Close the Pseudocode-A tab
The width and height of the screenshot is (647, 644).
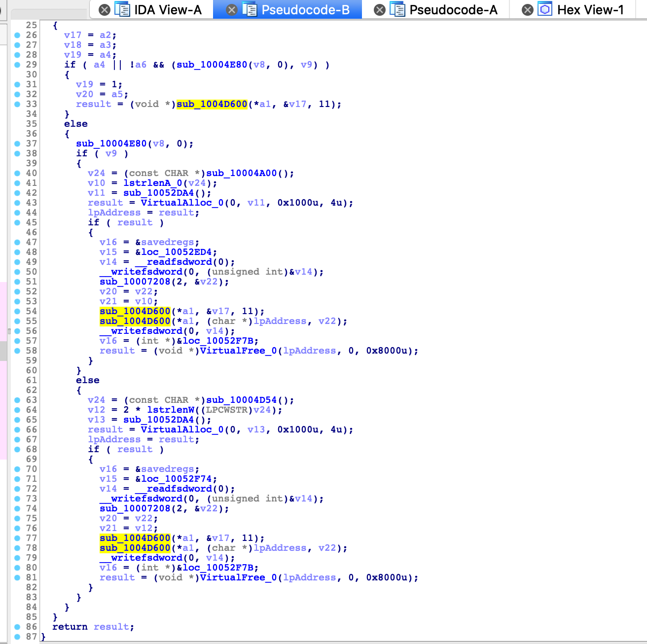click(x=380, y=10)
